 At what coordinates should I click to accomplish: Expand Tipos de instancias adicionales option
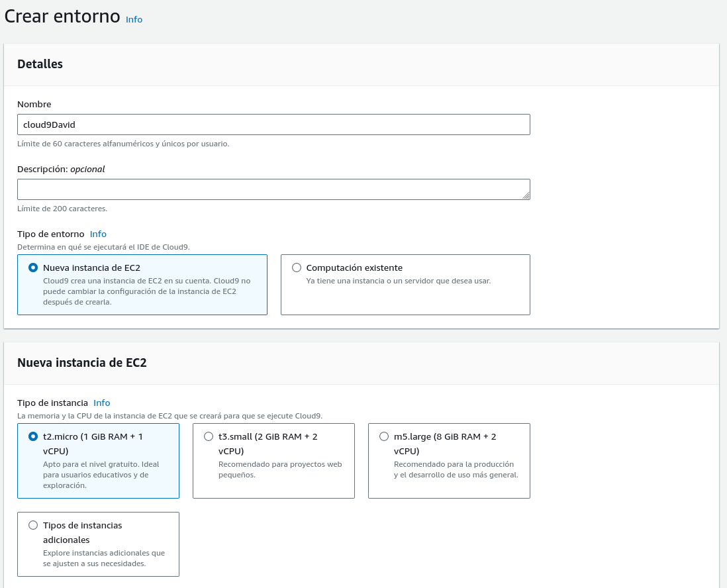click(x=33, y=525)
